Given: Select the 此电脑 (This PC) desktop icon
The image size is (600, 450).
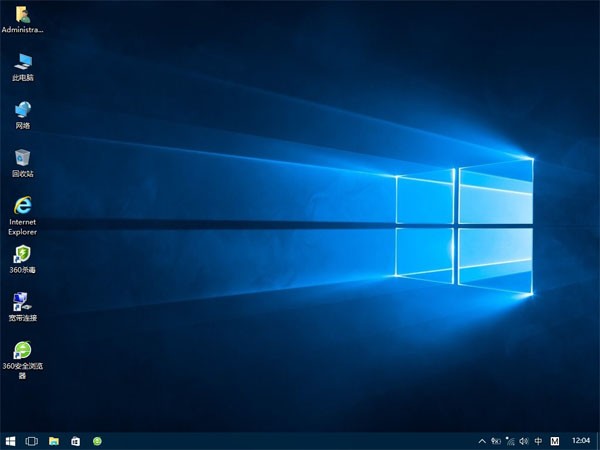Looking at the screenshot, I should [x=23, y=67].
